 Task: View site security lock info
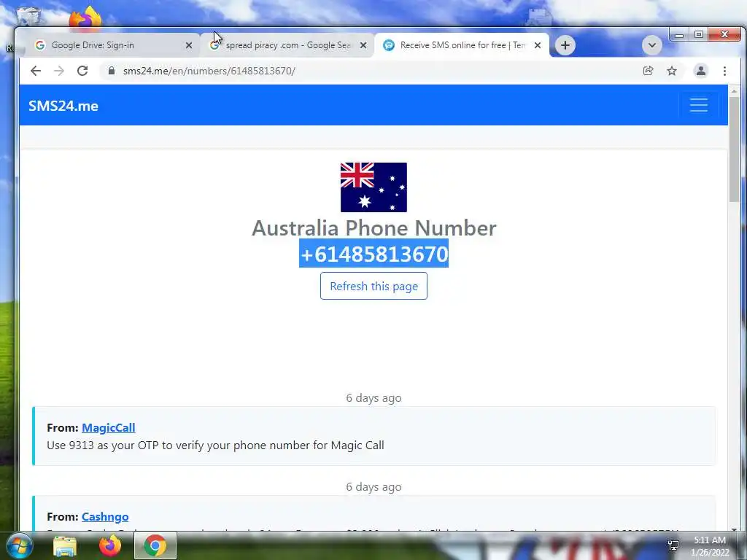coord(112,71)
